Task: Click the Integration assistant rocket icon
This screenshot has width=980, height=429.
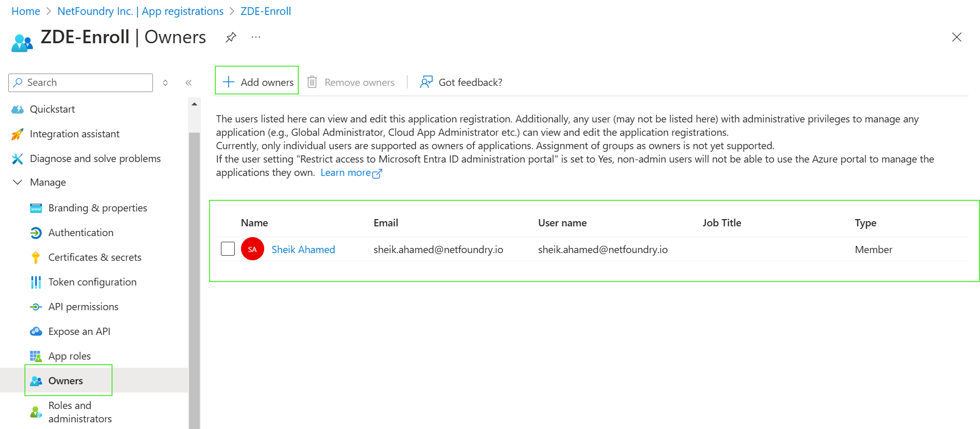Action: pyautogui.click(x=18, y=134)
